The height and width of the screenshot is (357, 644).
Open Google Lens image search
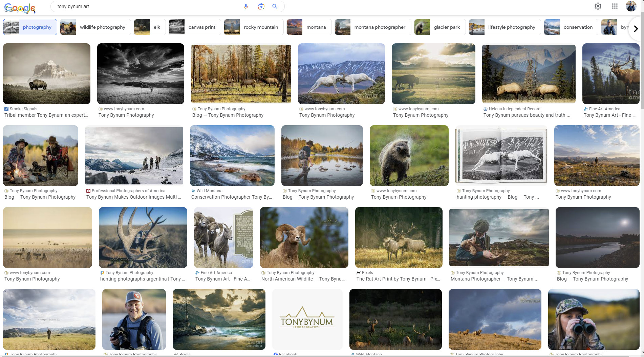[261, 6]
